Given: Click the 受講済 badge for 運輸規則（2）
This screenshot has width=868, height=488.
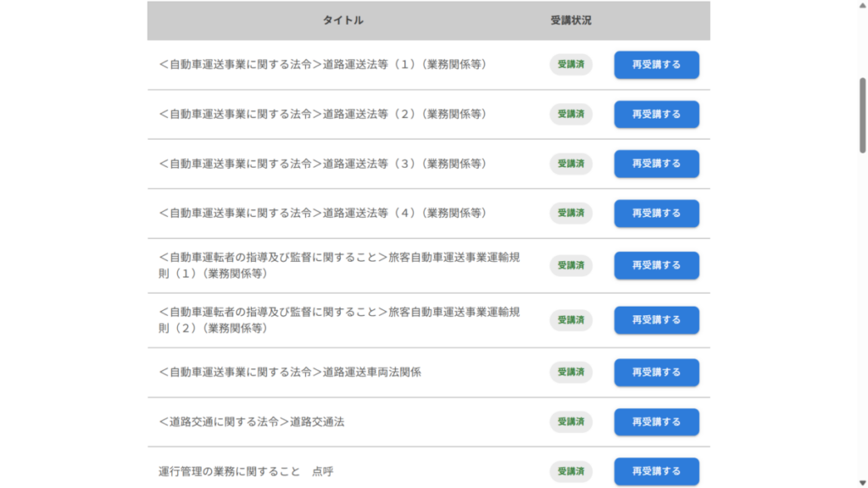Looking at the screenshot, I should click(570, 319).
